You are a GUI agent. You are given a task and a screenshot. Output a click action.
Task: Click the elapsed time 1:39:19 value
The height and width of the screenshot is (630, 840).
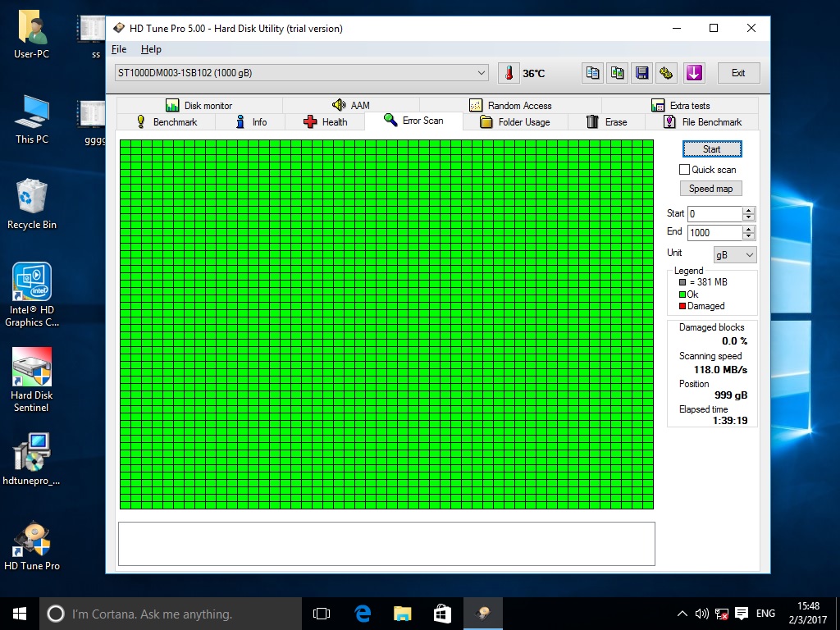[730, 421]
